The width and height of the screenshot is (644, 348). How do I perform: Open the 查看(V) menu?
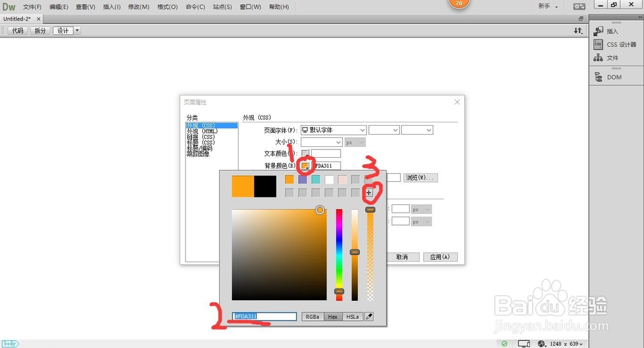pos(86,6)
